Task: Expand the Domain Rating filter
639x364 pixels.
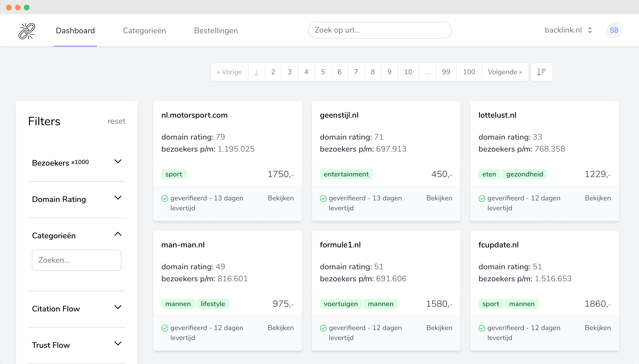Action: click(x=118, y=198)
